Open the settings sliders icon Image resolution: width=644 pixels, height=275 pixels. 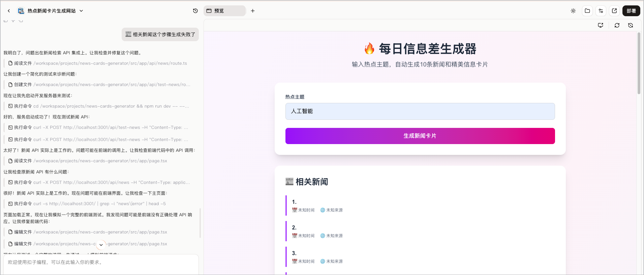601,11
